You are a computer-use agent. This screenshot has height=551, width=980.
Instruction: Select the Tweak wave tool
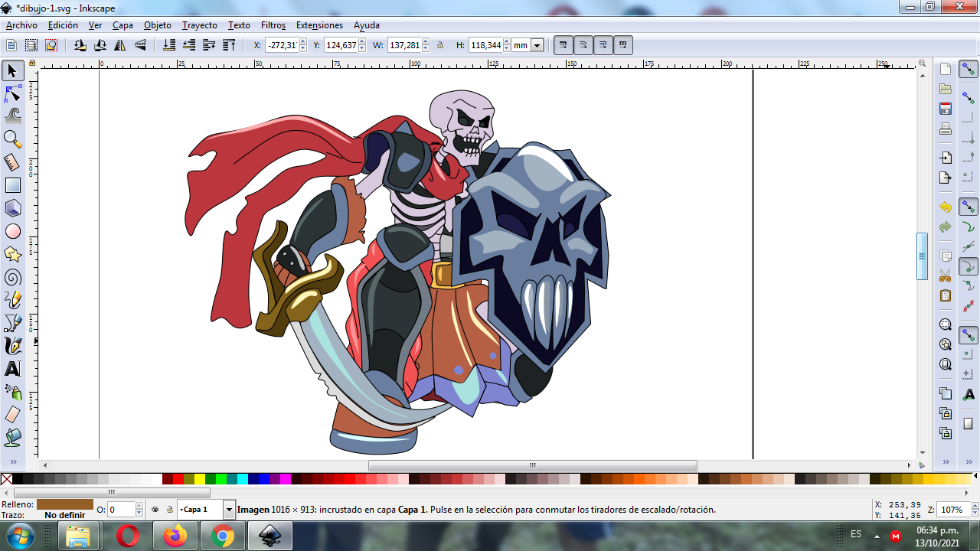[12, 116]
